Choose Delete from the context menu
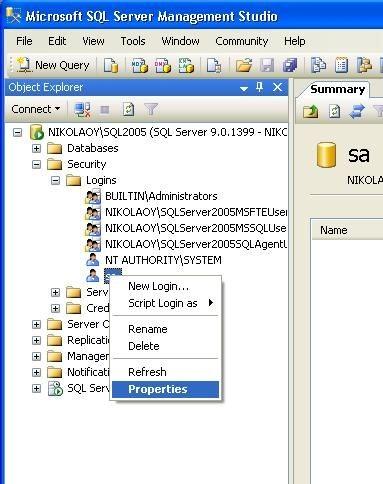This screenshot has width=383, height=484. [165, 346]
